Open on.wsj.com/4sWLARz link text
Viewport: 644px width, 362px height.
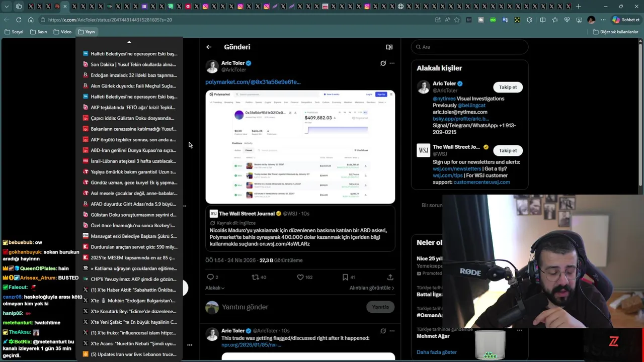(284, 244)
